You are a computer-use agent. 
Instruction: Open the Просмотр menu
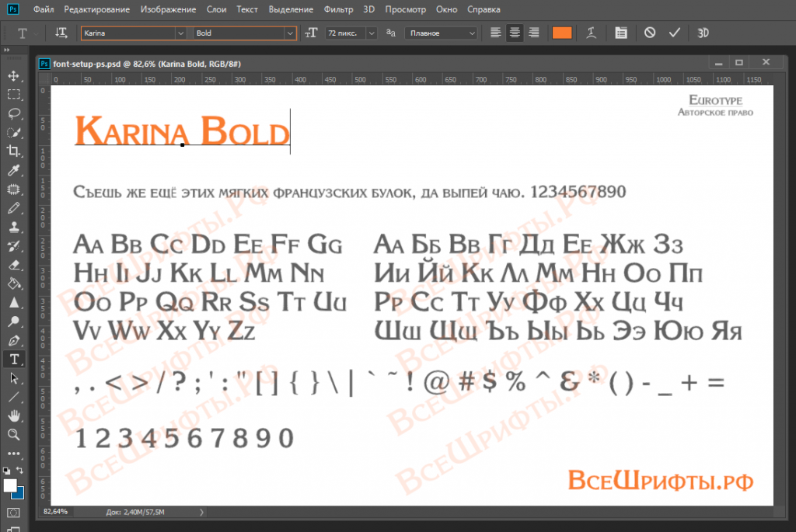tap(405, 9)
